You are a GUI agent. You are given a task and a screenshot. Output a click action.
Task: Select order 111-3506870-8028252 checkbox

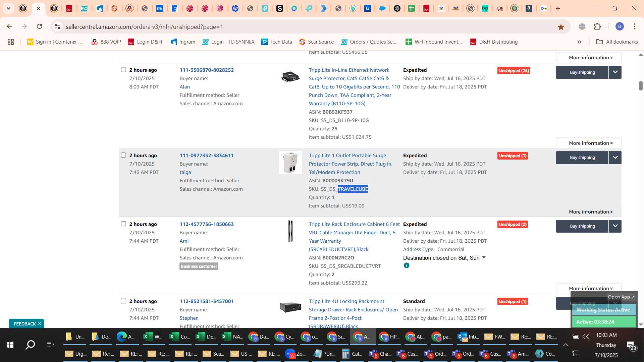[123, 70]
